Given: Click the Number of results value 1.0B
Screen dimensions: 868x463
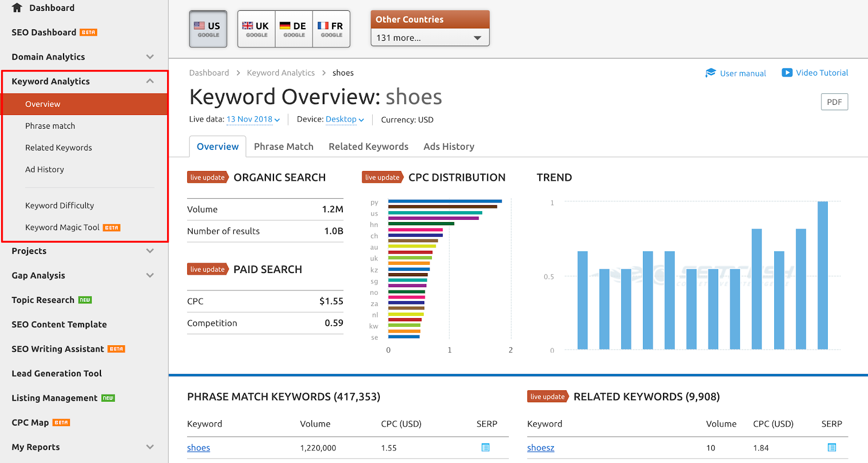Looking at the screenshot, I should [334, 231].
